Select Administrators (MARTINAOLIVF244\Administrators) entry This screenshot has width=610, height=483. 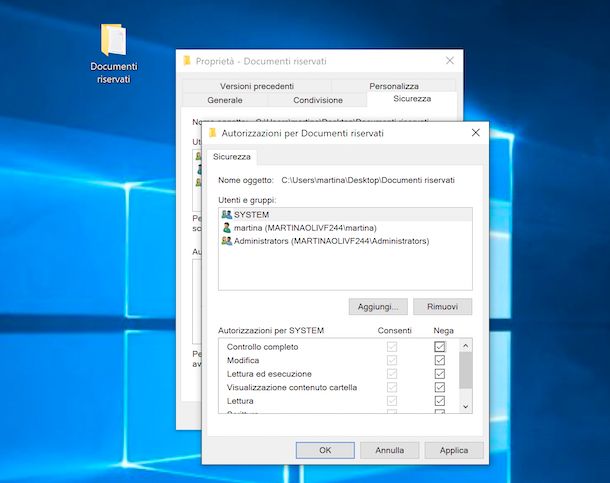(x=345, y=241)
